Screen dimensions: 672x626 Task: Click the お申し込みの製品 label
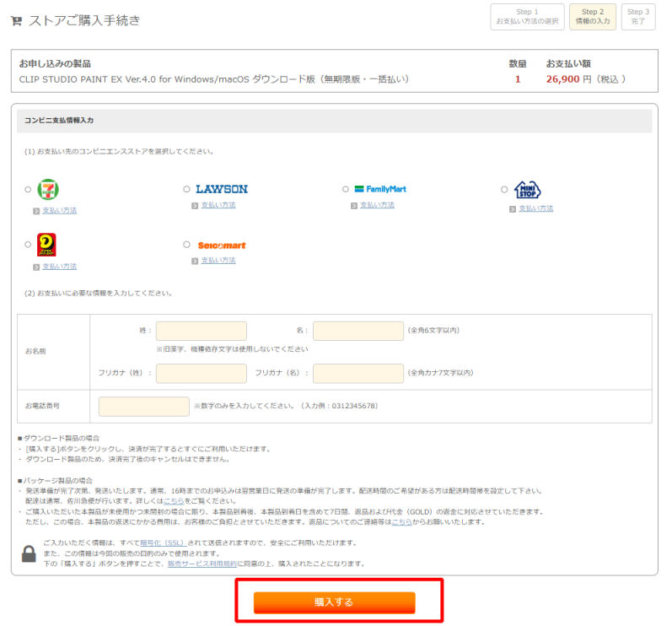(x=55, y=64)
